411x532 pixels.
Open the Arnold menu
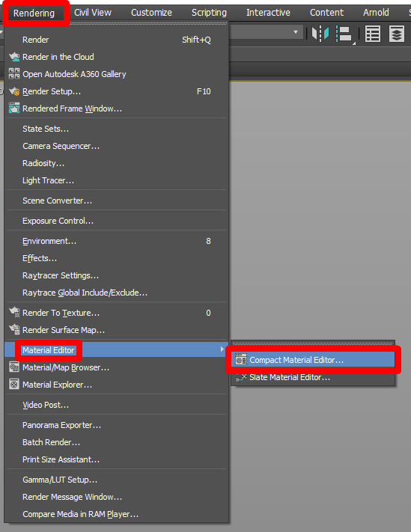[376, 13]
